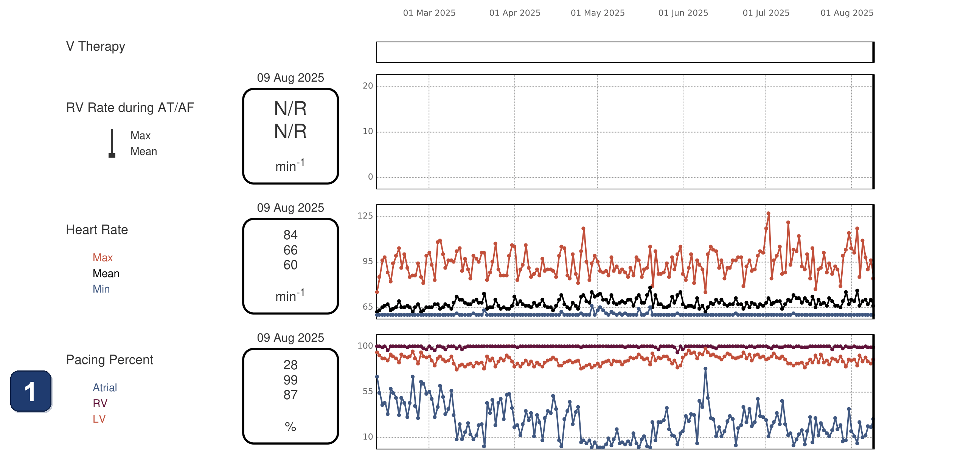Click the V Therapy row label
Screen dimensions: 980x454
(95, 46)
